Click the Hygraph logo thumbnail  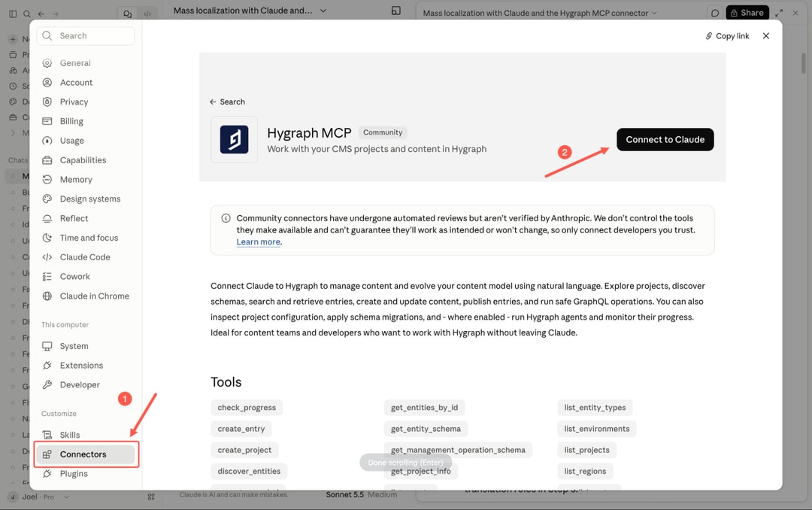234,139
